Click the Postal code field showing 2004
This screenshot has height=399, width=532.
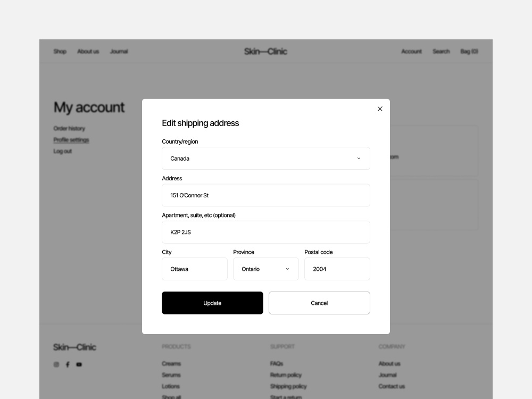(x=337, y=269)
